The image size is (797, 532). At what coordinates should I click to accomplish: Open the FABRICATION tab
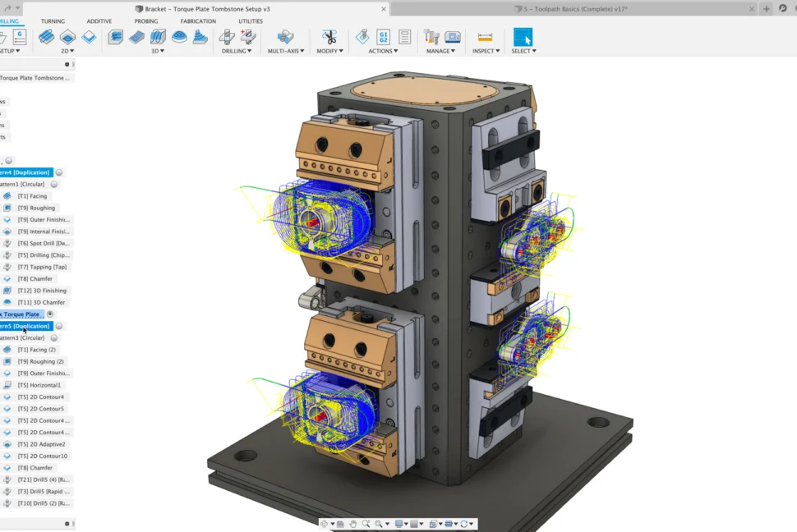tap(198, 21)
